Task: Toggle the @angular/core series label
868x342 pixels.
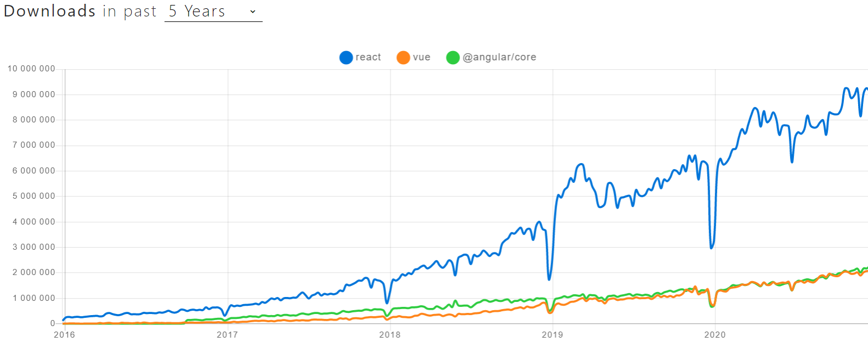Action: (x=500, y=57)
